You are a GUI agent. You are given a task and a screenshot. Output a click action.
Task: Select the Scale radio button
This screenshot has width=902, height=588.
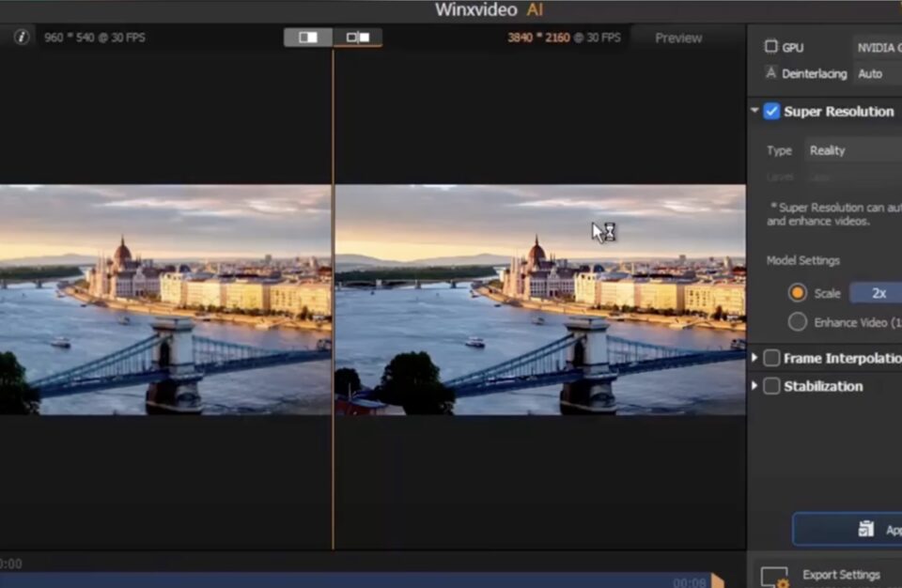click(798, 293)
